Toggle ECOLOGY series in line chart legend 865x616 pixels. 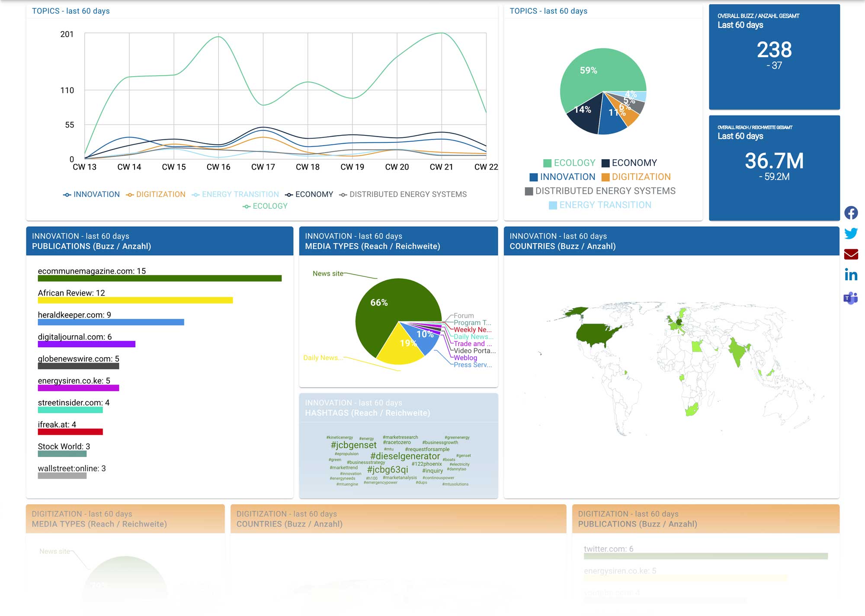point(265,206)
